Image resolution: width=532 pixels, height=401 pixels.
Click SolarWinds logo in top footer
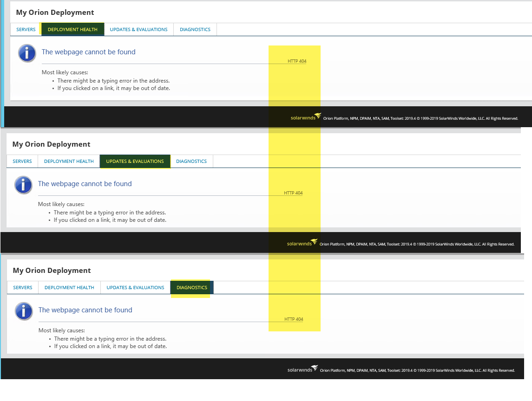point(305,117)
